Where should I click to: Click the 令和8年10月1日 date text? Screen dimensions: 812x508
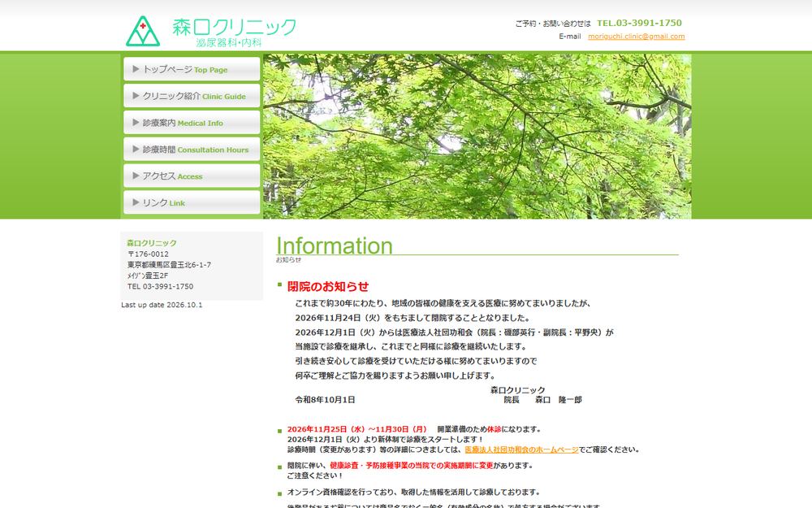click(326, 400)
